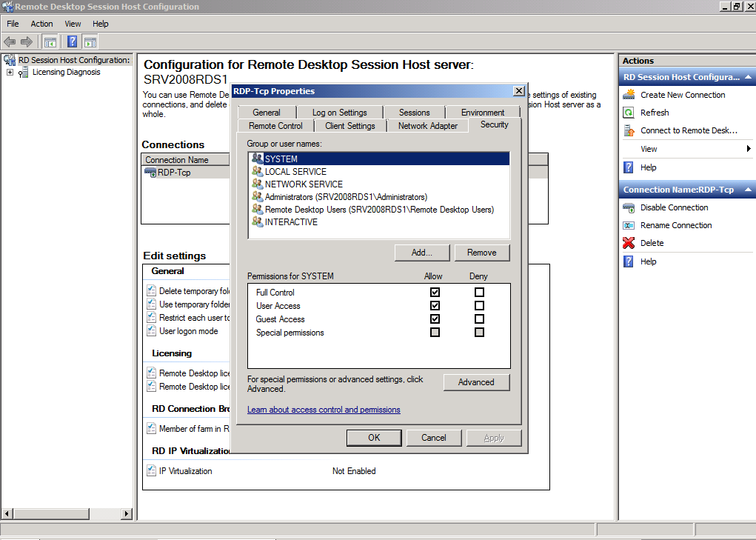Click the red Delete X icon
Viewport: 756px width, 540px height.
point(629,243)
